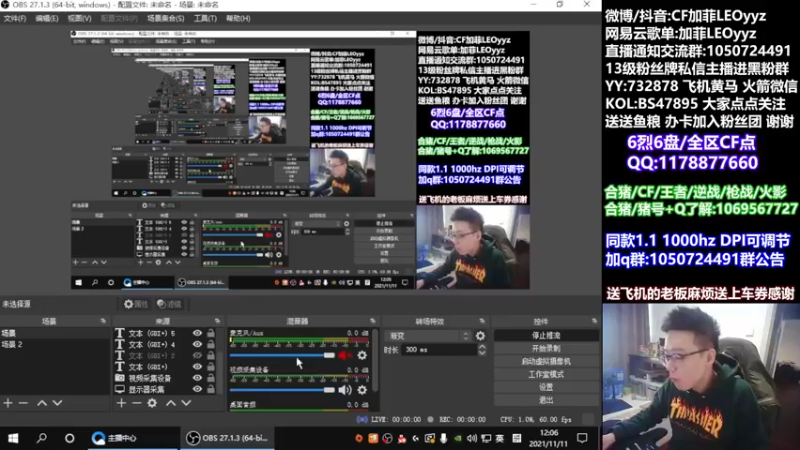Pop out the Sources dock
This screenshot has height=450, width=800.
coord(217,321)
